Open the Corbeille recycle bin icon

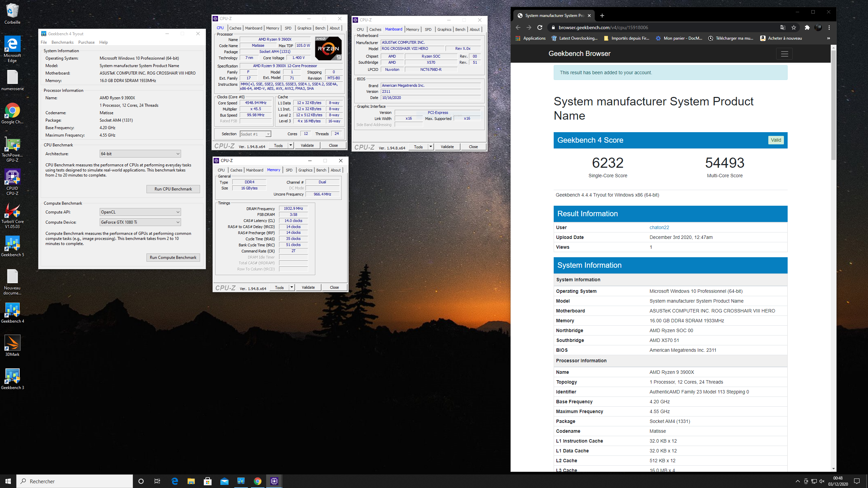(x=12, y=14)
